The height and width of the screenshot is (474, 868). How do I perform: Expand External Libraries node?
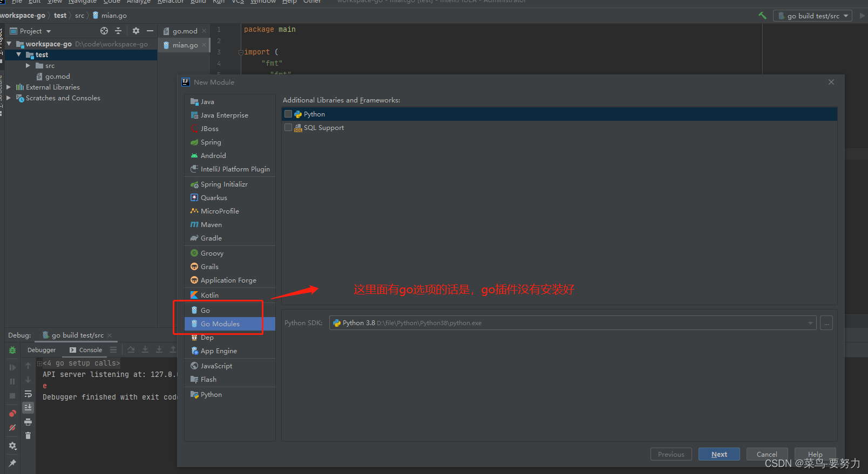point(9,87)
